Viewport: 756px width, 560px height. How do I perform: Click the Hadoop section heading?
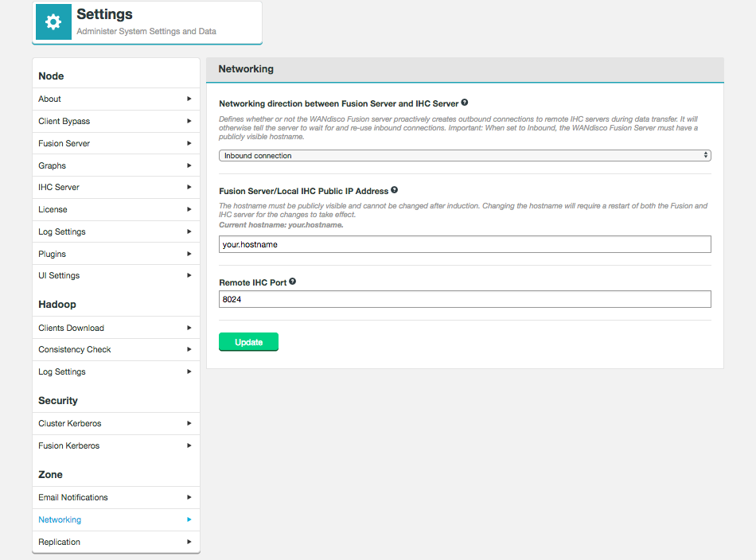[57, 305]
